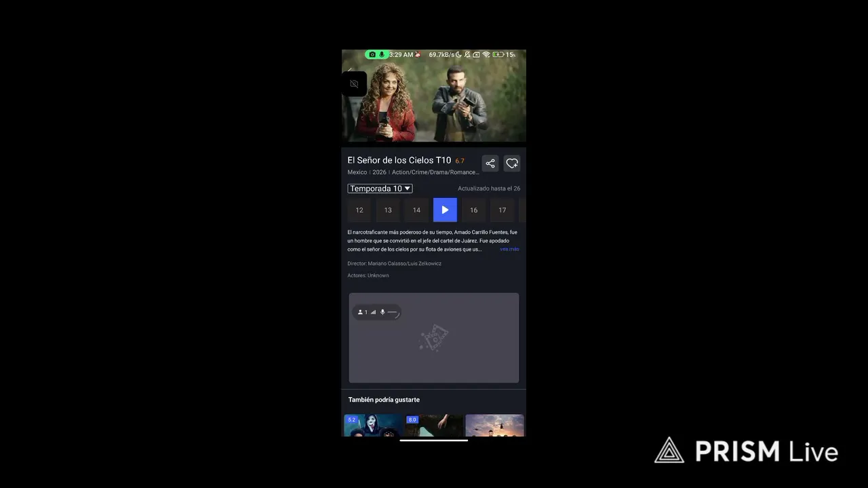Screen dimensions: 868x488
Task: Select episode 13
Action: point(388,210)
